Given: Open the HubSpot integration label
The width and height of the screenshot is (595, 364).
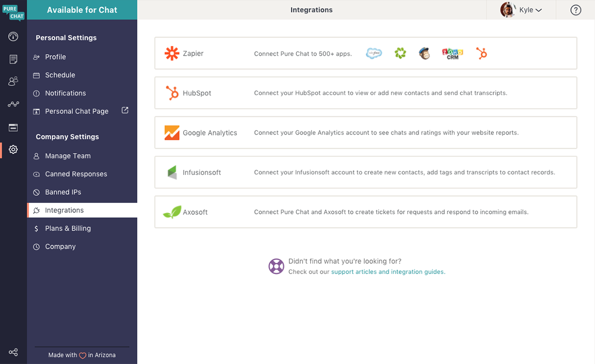Looking at the screenshot, I should (197, 93).
